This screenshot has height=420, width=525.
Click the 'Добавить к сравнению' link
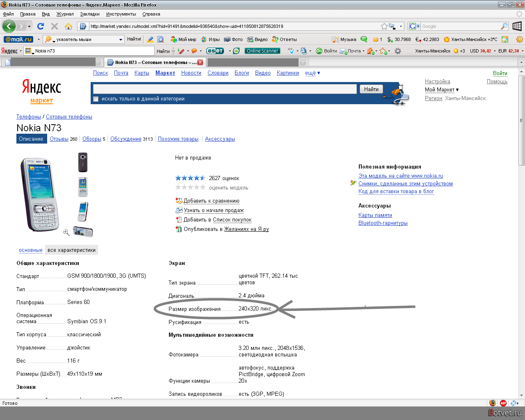point(211,201)
